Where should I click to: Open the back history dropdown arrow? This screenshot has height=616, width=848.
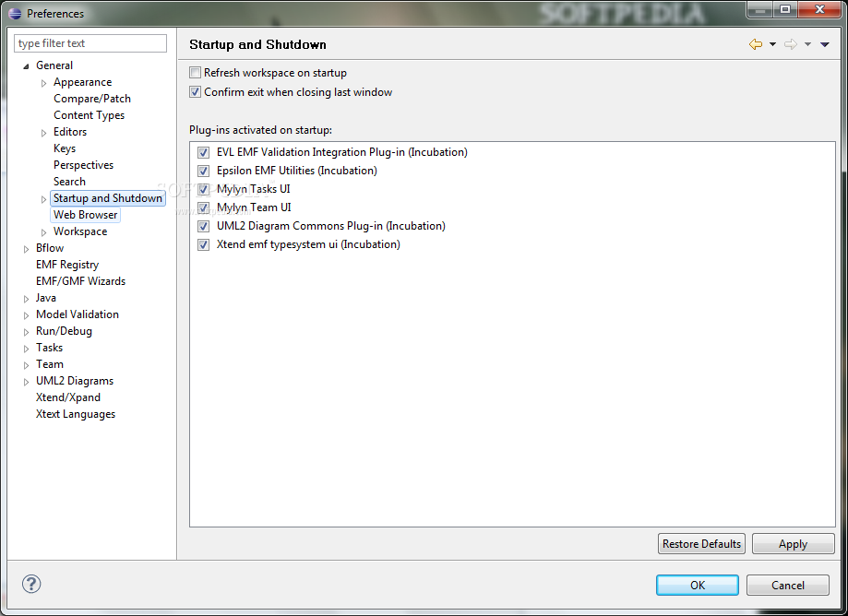773,44
